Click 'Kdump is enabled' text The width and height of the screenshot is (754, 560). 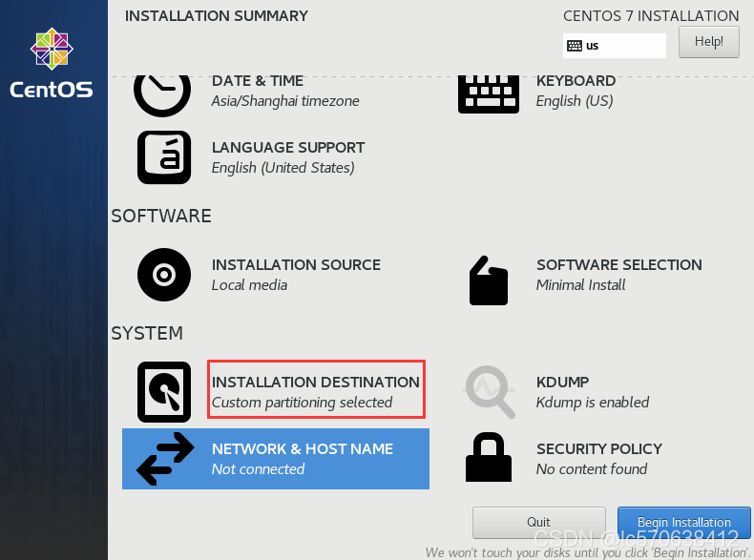point(593,403)
